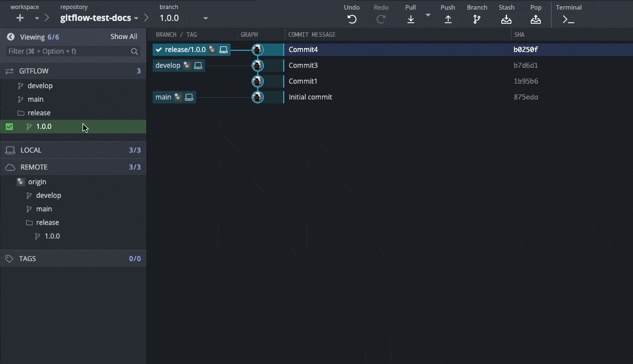The image size is (633, 364).
Task: Stash changes with the Stash icon
Action: [x=506, y=19]
